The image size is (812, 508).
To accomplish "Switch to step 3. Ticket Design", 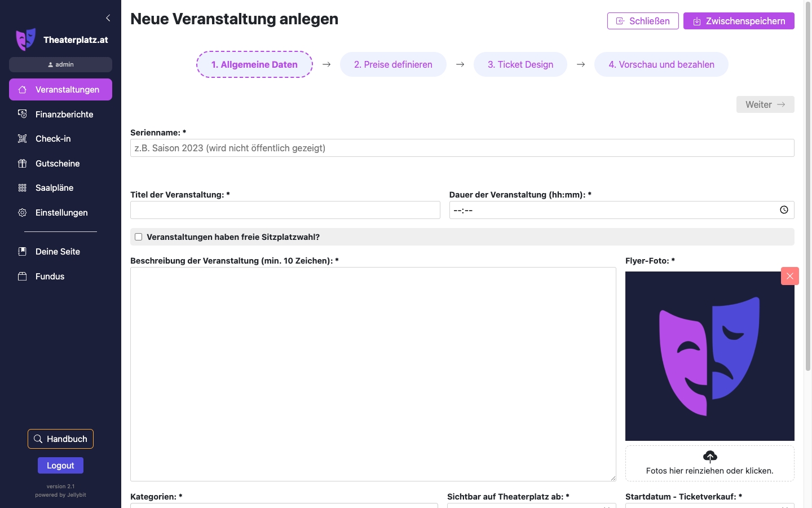I will [520, 64].
